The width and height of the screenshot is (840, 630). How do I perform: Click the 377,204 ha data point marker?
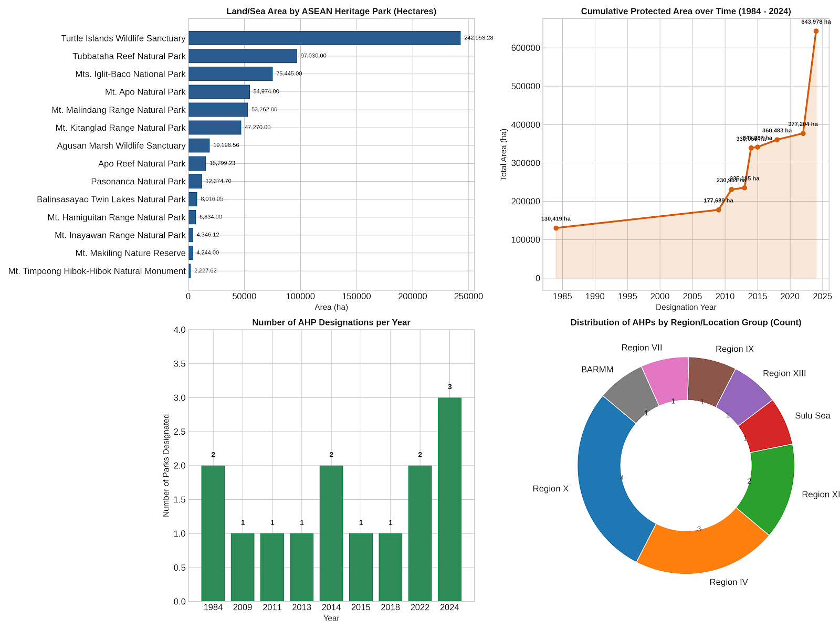point(803,133)
